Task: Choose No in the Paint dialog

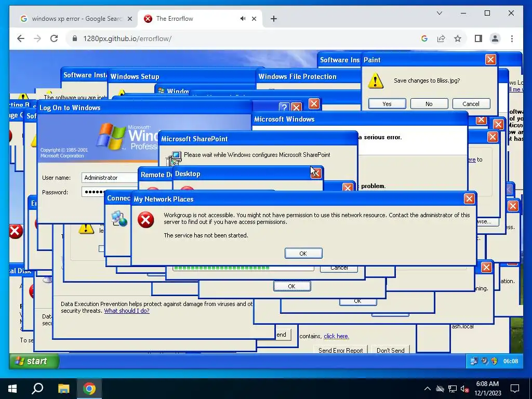Action: click(x=429, y=104)
